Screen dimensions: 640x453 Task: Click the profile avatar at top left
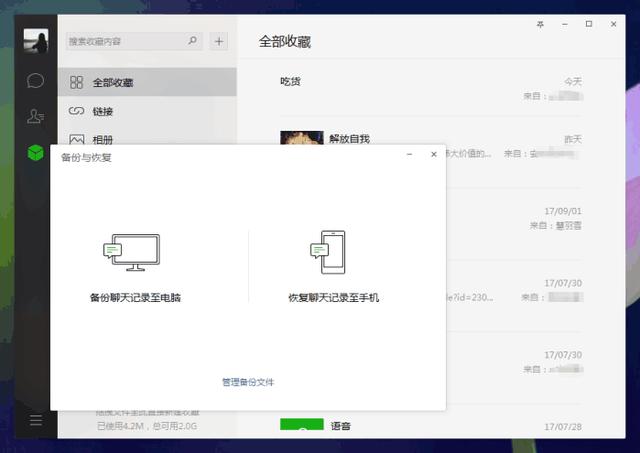[x=37, y=42]
